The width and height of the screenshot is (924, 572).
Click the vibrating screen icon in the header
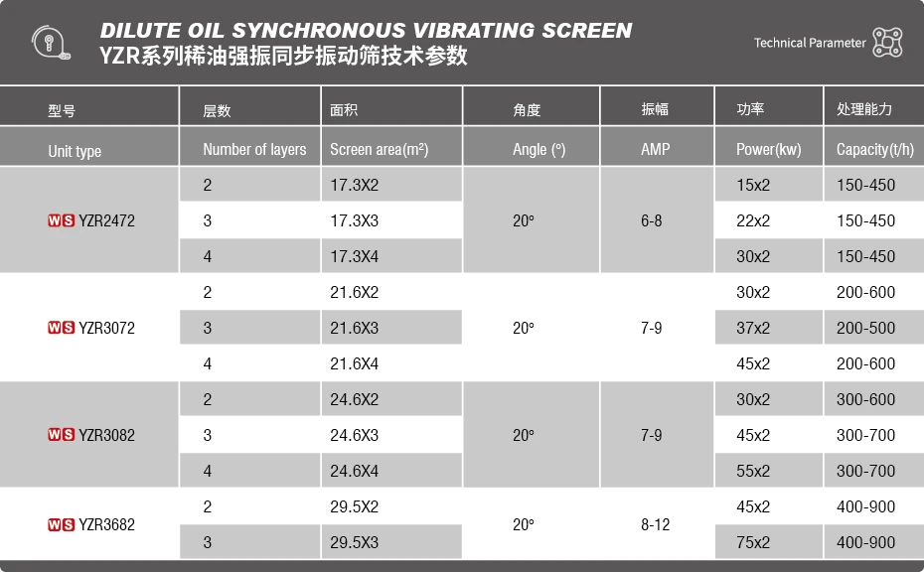[50, 43]
